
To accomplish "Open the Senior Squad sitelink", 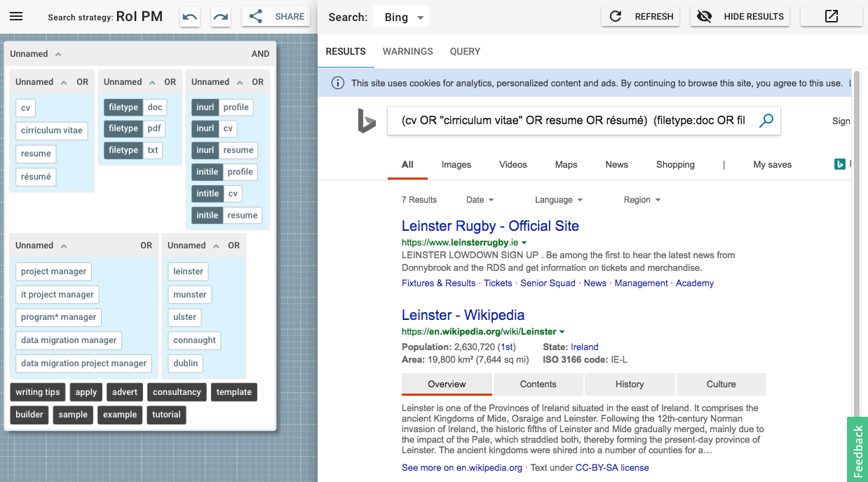I will click(548, 283).
